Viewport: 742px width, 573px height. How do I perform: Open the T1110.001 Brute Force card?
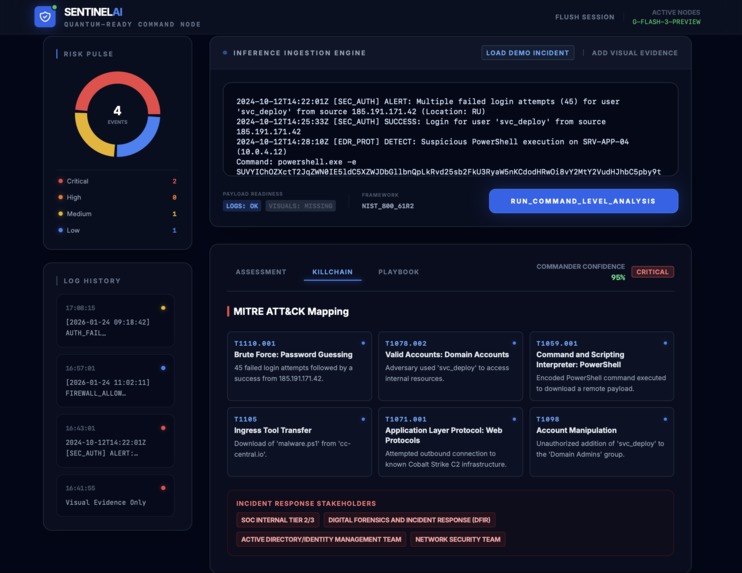(299, 366)
